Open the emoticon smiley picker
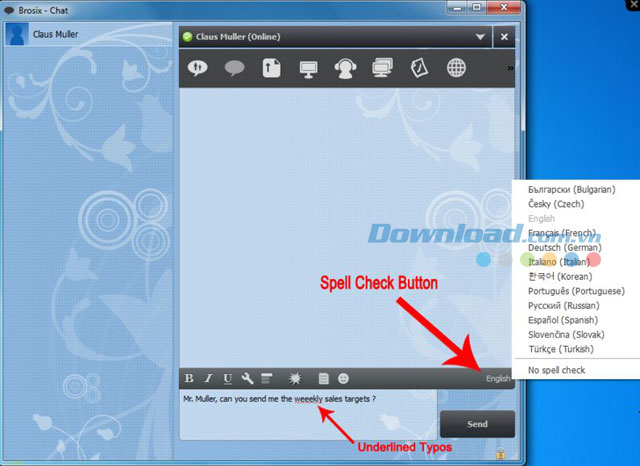Image resolution: width=640 pixels, height=466 pixels. (343, 378)
